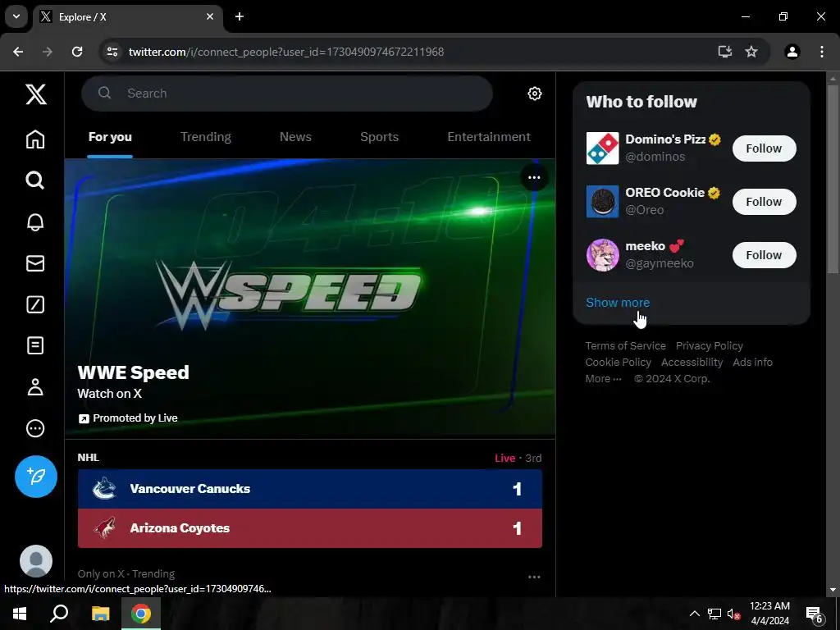The image size is (840, 630).
Task: Focus the Search input field
Action: pyautogui.click(x=287, y=94)
